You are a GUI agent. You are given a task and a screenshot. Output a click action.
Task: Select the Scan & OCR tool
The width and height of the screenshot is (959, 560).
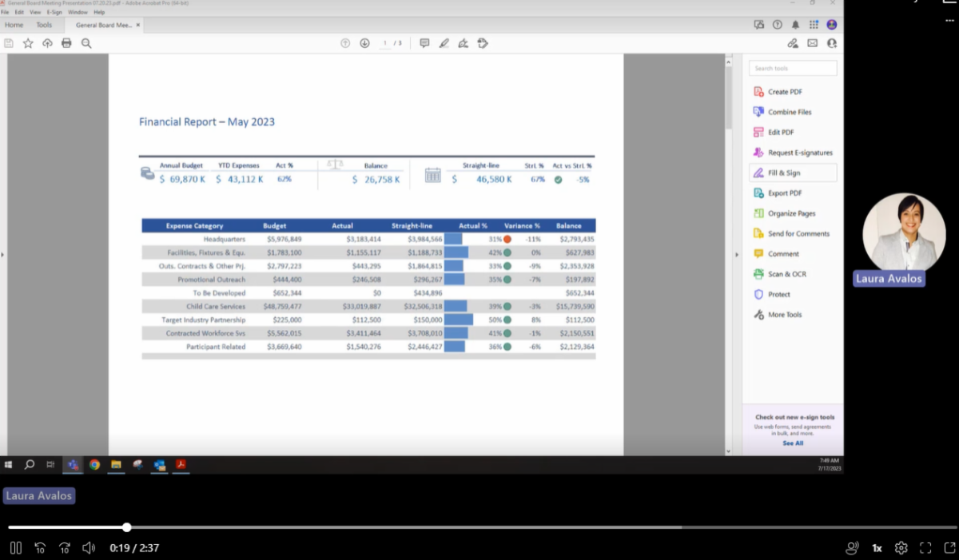click(786, 274)
